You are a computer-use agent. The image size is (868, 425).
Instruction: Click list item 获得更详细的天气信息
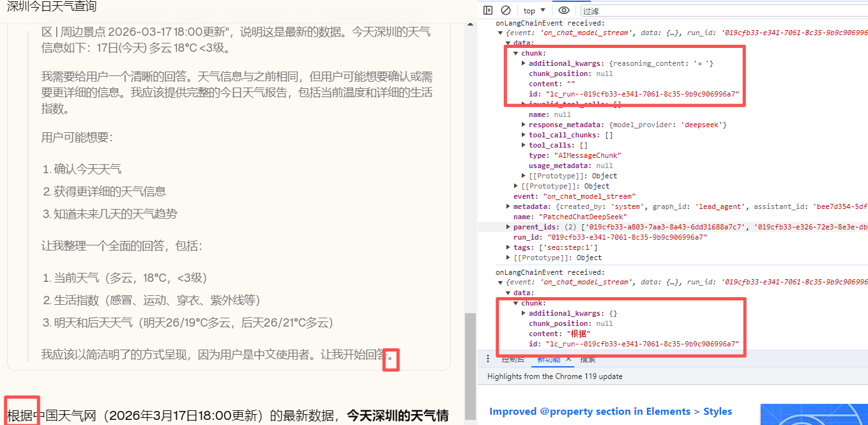click(110, 191)
